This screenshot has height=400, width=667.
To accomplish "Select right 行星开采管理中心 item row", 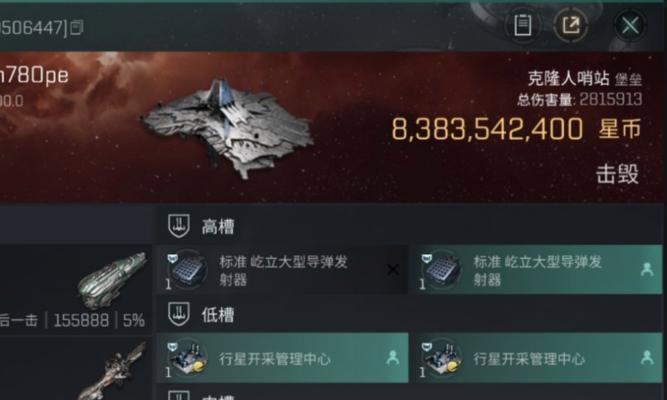I will pos(537,358).
